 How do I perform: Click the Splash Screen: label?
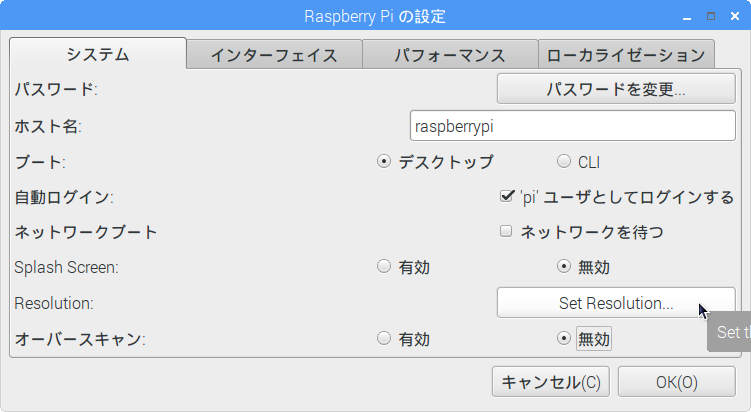point(66,267)
